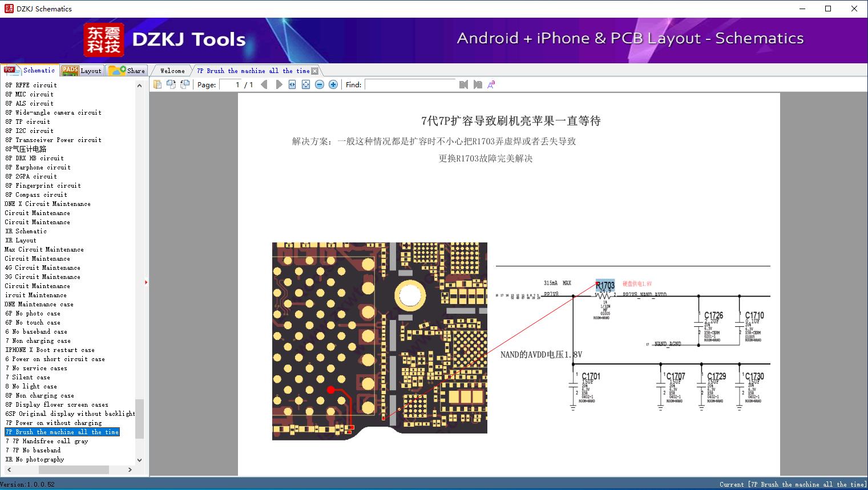Screen dimensions: 868x490
Task: Open the Welcome document tab
Action: [x=172, y=71]
